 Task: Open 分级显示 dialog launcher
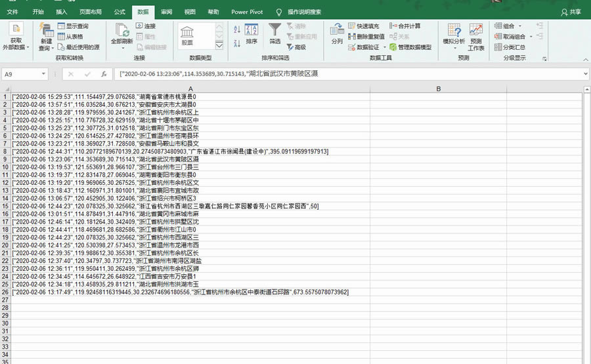tap(544, 59)
